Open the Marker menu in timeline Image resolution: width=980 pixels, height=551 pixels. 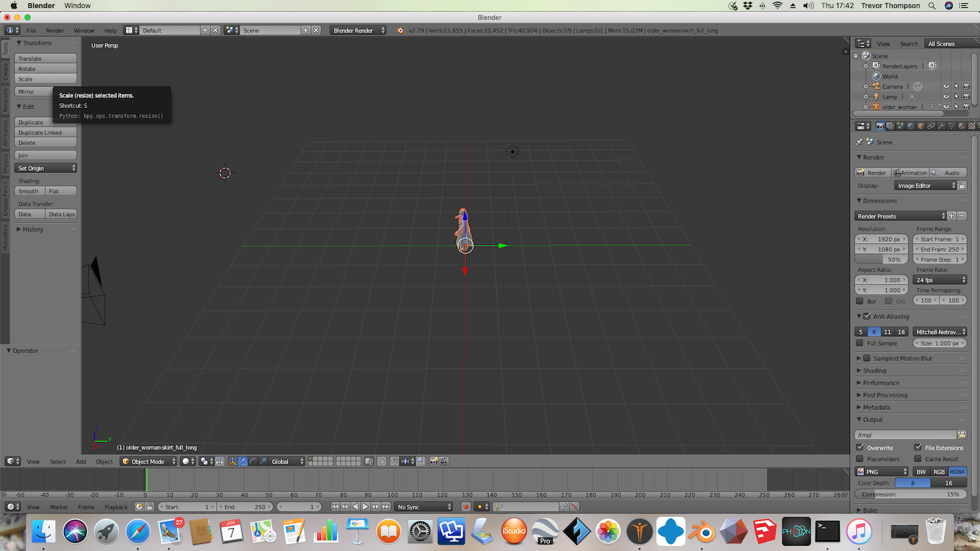59,507
